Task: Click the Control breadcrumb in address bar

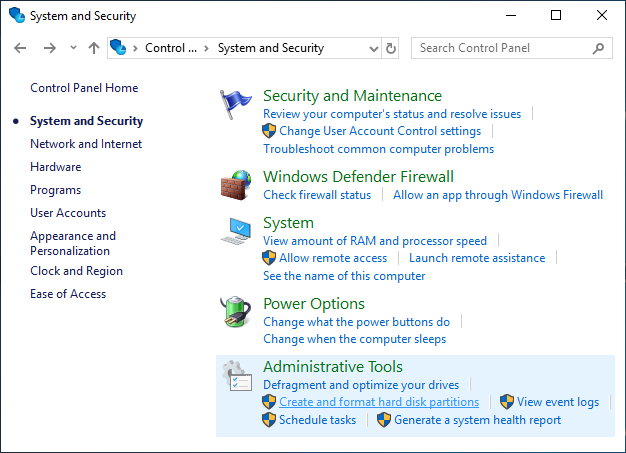Action: click(x=171, y=48)
